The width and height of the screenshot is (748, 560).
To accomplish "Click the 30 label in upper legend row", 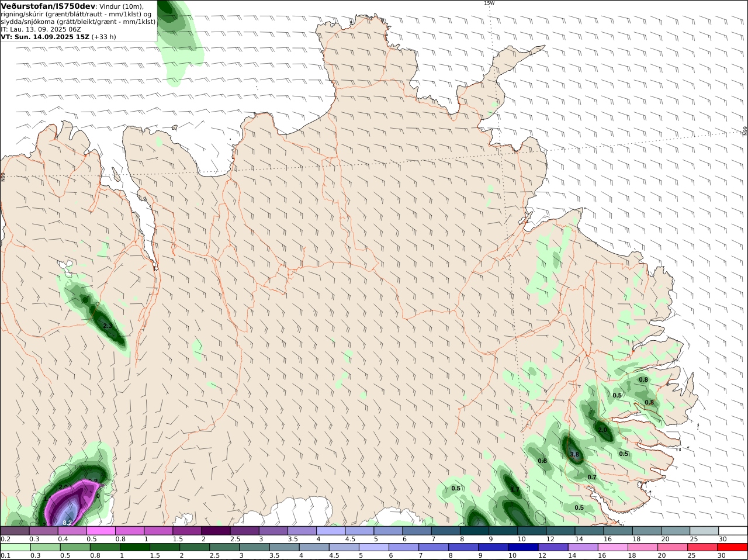I will click(723, 538).
